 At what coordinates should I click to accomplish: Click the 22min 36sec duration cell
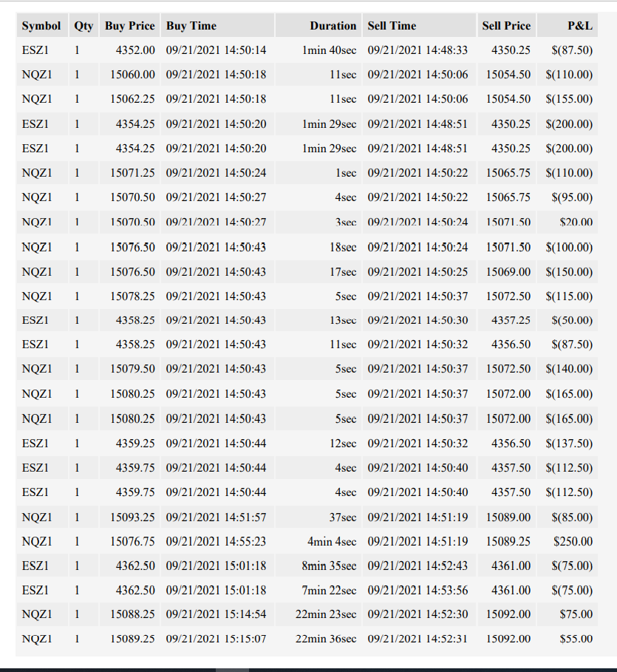click(x=318, y=639)
